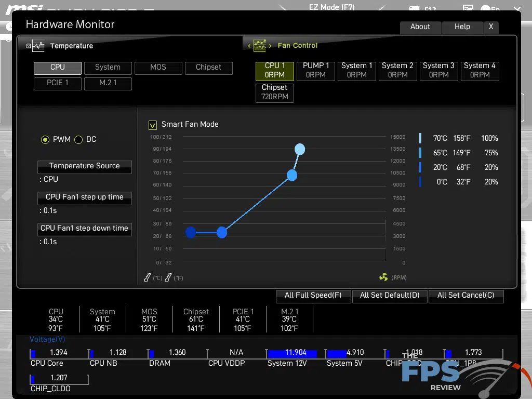Screen dimensions: 532x399
Task: Click the All Full Speed(F) button
Action: [x=313, y=296]
